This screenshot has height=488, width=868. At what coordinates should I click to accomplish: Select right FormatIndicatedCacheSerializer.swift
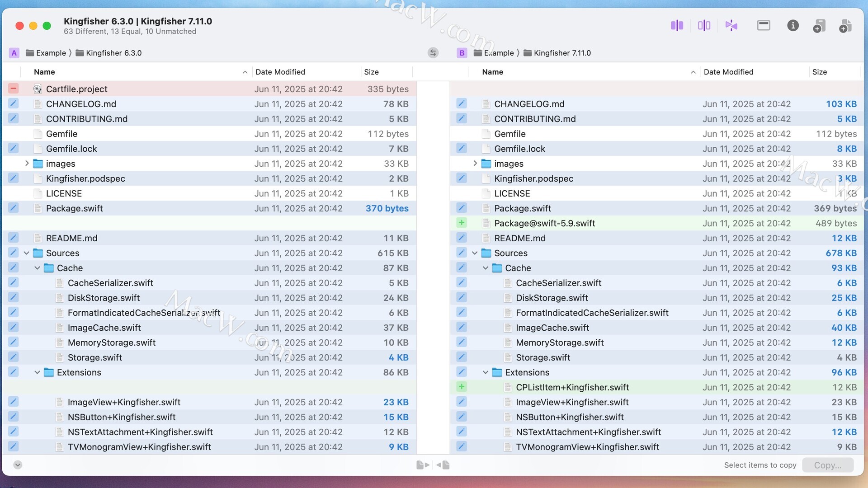point(657,313)
